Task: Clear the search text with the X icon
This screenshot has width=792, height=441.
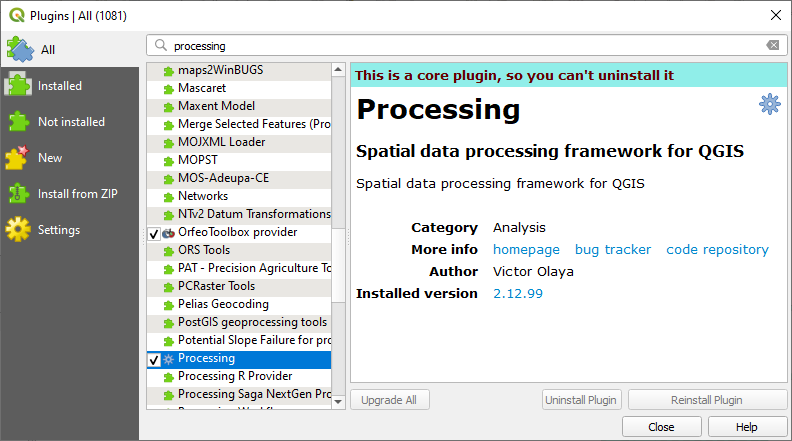Action: click(x=772, y=45)
